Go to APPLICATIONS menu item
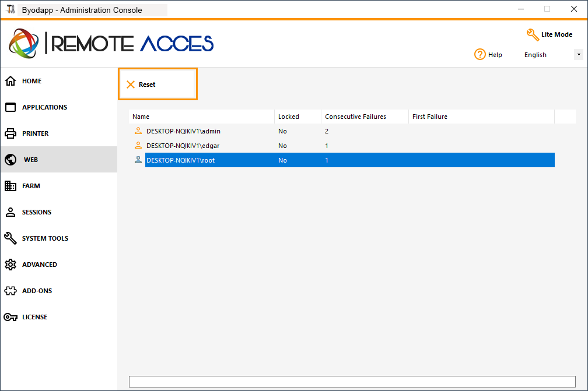Viewport: 588px width, 391px height. pyautogui.click(x=59, y=107)
